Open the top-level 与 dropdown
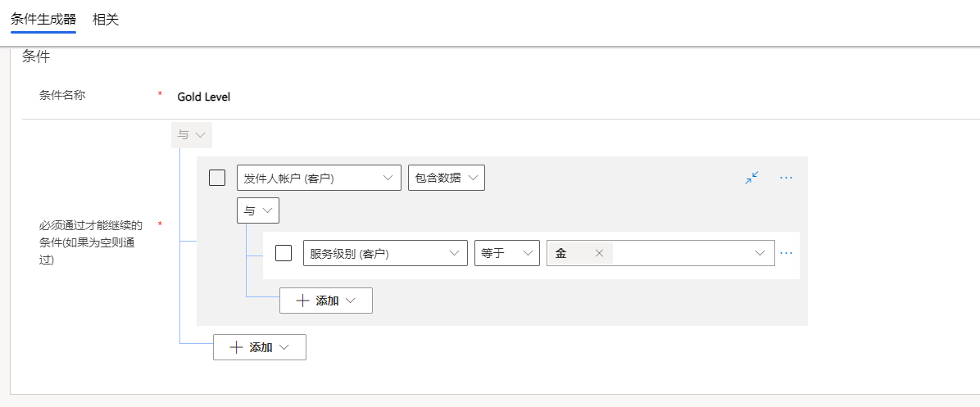The image size is (980, 407). (192, 135)
